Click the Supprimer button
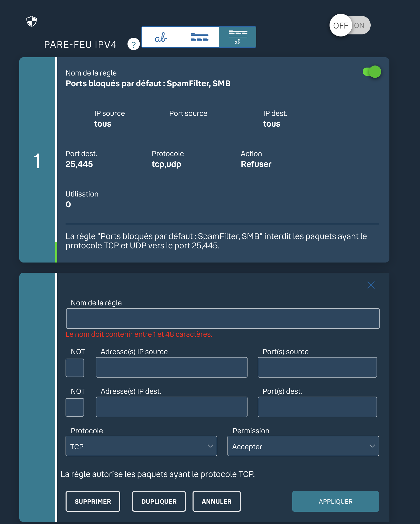 pyautogui.click(x=93, y=501)
